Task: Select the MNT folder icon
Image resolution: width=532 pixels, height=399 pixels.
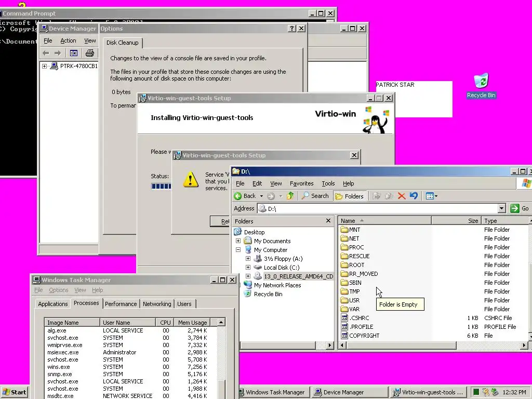Action: click(x=344, y=230)
